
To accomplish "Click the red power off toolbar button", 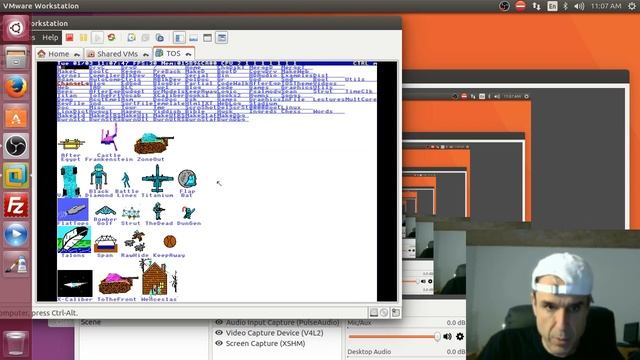I will [69, 38].
